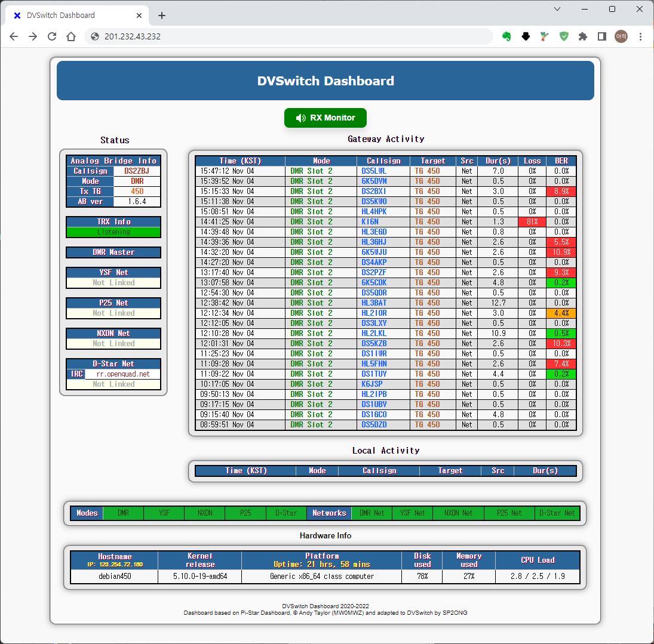
Task: Open the green shield checkmark extension
Action: coord(564,36)
